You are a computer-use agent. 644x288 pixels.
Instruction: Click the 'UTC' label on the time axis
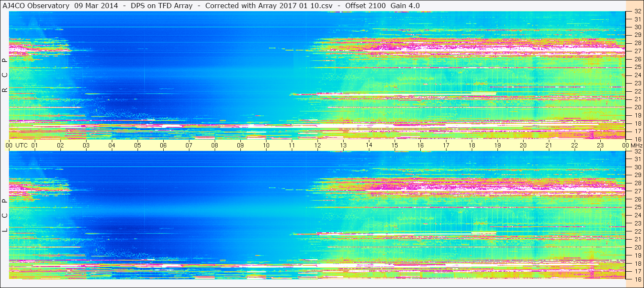(22, 145)
